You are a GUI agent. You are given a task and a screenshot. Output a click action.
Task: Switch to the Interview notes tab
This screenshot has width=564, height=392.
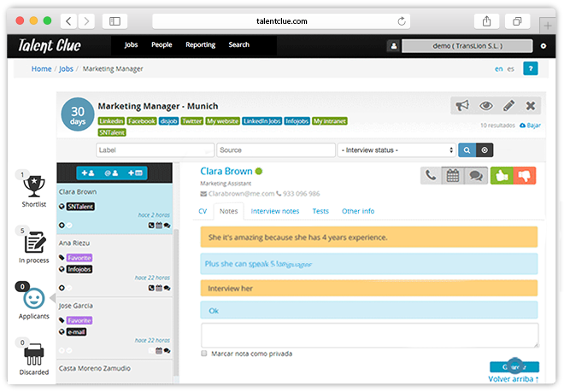[274, 211]
